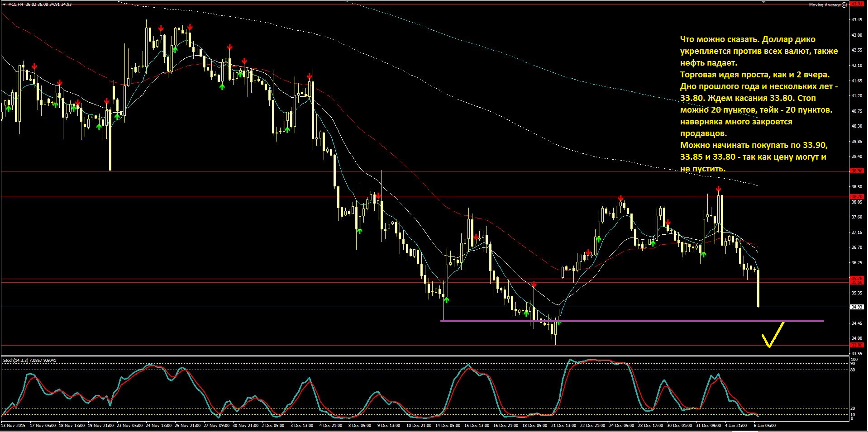Click the 36.25 value on price scale

point(857,263)
